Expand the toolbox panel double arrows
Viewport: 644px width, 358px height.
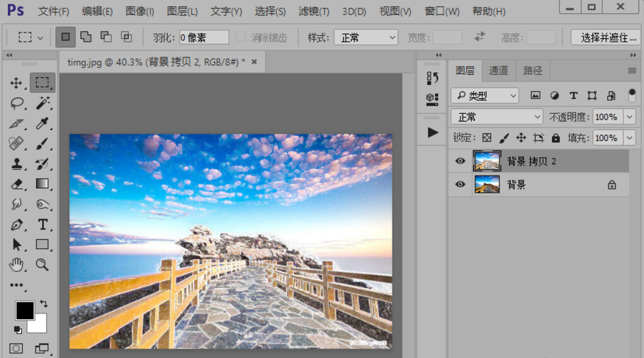point(9,54)
